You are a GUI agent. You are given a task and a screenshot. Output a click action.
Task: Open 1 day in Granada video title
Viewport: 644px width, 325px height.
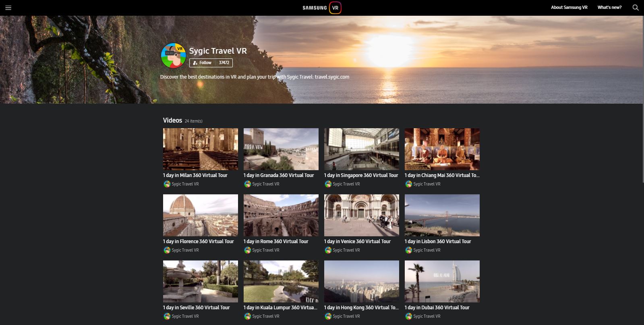278,175
